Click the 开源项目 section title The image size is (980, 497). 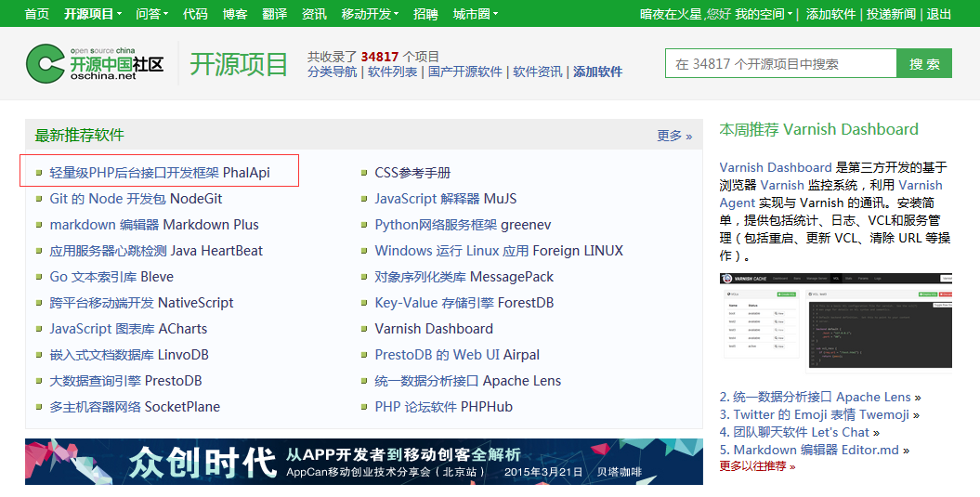[x=239, y=64]
